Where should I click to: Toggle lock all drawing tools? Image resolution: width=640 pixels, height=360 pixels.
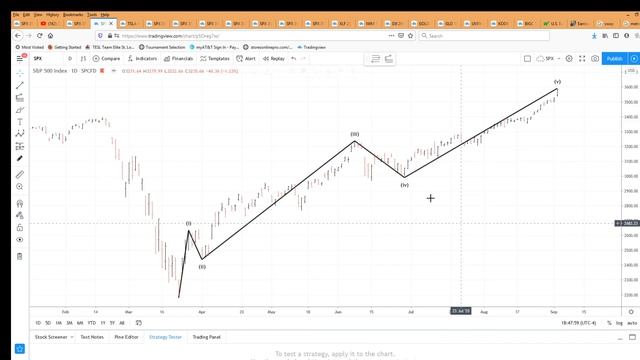point(20,228)
